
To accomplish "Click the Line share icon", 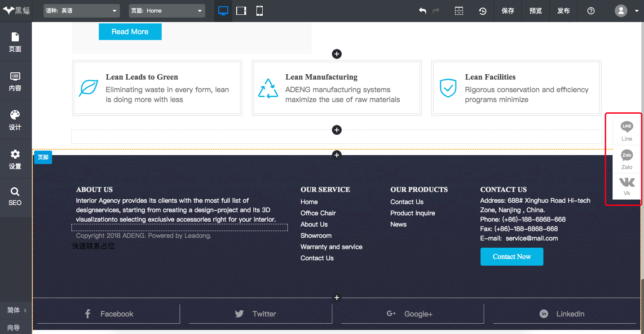I will coord(626,130).
